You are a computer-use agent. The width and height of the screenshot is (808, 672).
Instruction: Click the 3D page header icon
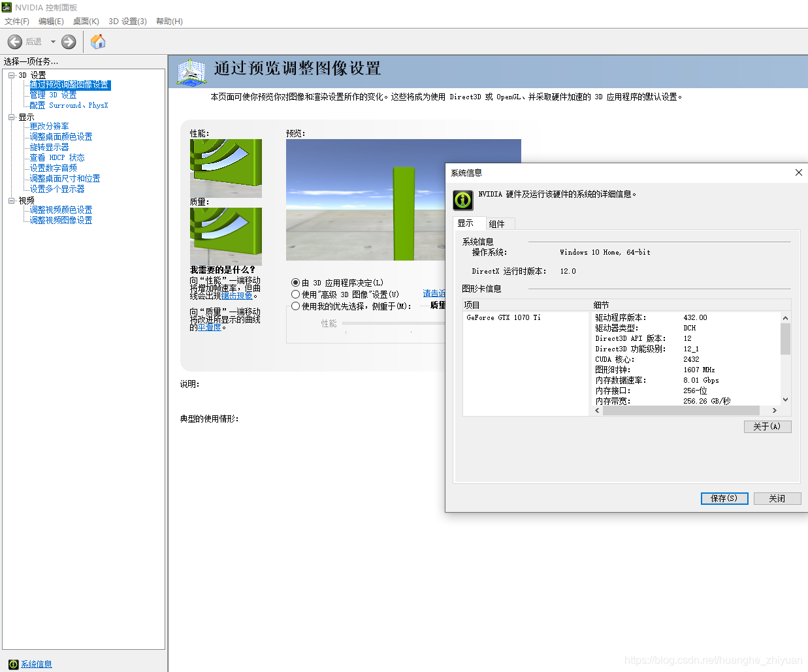[192, 72]
